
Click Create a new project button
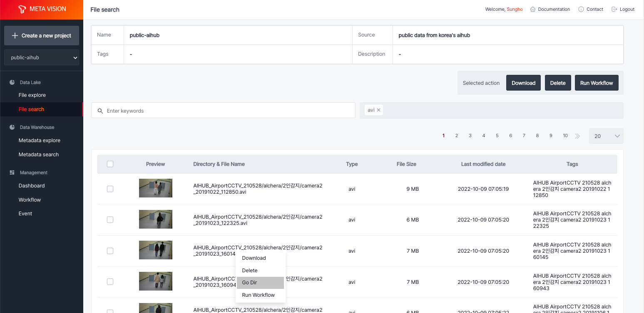(x=42, y=36)
